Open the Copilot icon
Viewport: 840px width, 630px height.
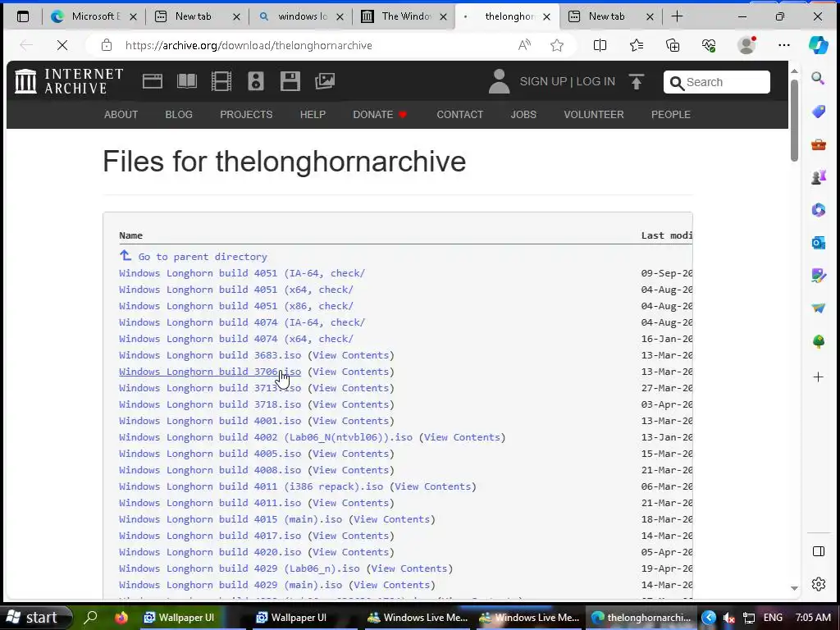818,45
